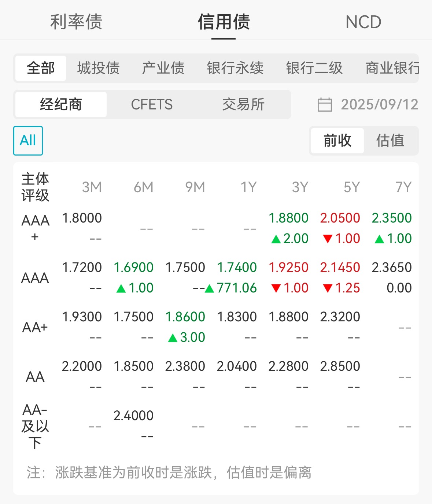Select the AAA+ rating row label
Viewport: 432px width, 504px height.
coord(35,228)
